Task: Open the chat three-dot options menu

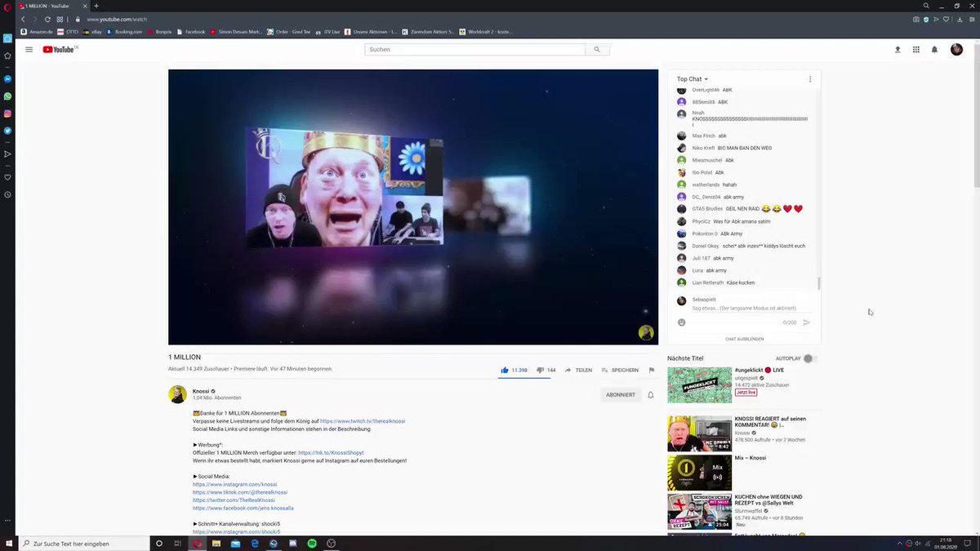Action: point(810,79)
